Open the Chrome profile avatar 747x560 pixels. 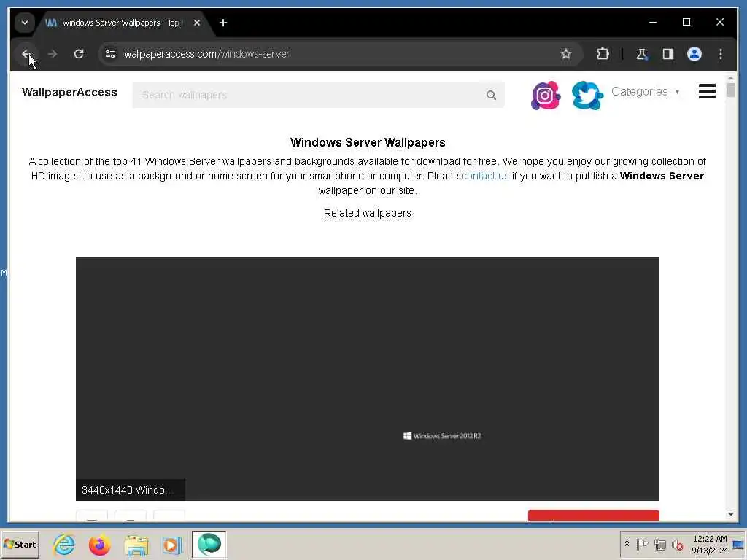pos(694,54)
